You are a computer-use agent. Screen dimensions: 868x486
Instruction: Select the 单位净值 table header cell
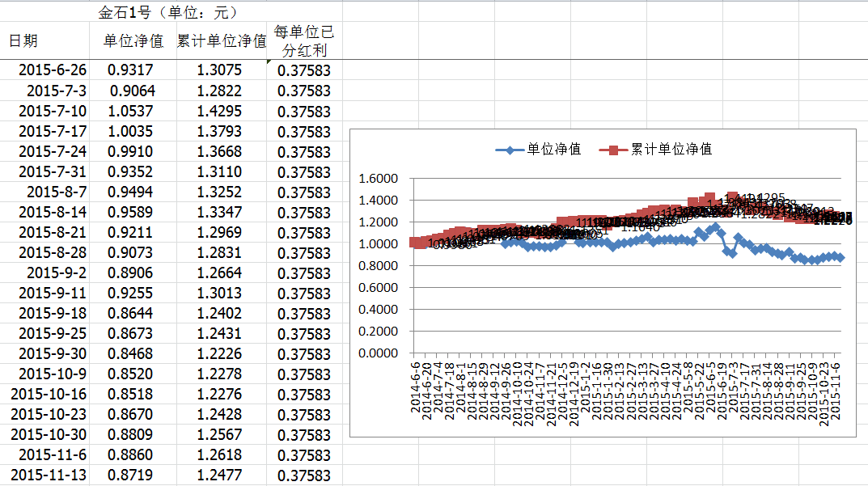tap(133, 41)
